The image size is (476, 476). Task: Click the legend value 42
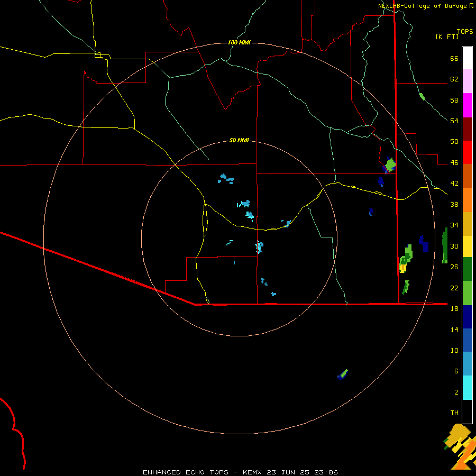[x=454, y=184]
